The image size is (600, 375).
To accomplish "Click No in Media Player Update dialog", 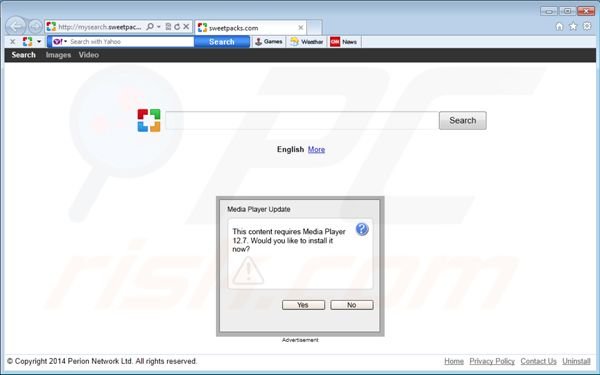I will pos(352,305).
